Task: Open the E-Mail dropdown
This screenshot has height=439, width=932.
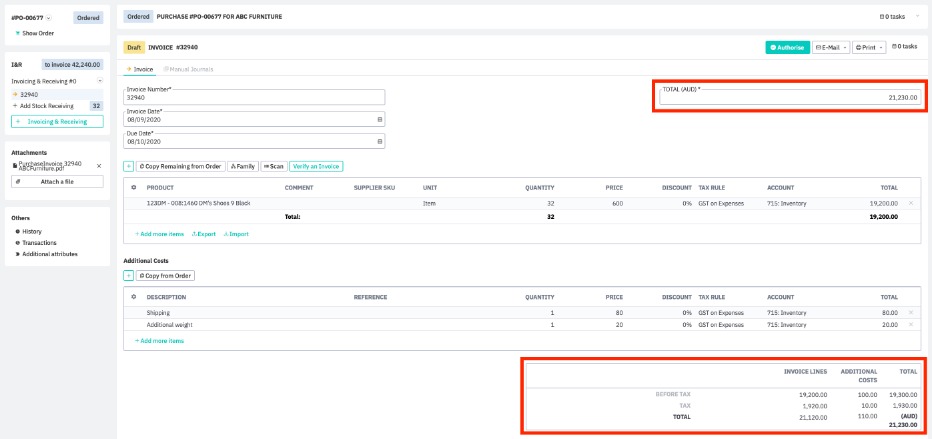Action: (x=830, y=47)
